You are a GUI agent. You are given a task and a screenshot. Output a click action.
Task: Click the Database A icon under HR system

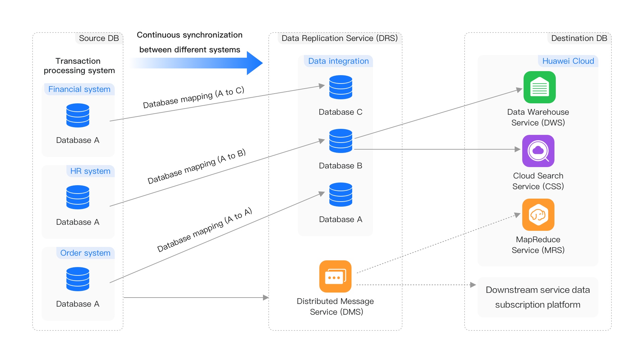pos(78,198)
